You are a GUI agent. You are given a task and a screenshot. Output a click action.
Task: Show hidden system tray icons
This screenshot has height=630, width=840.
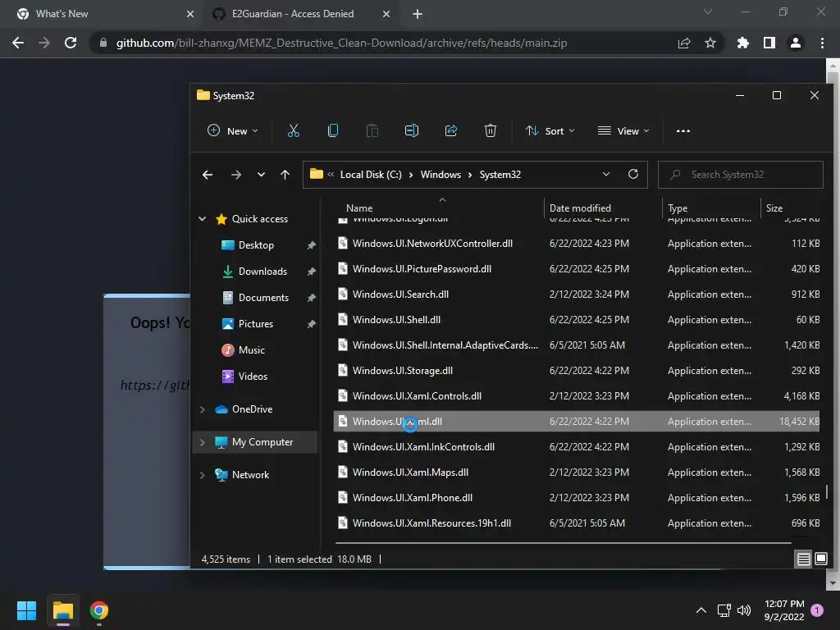coord(701,610)
